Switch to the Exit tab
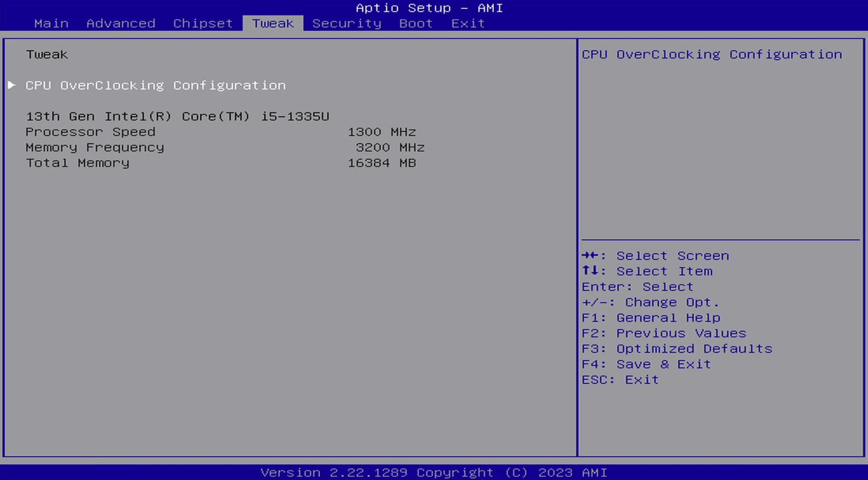Viewport: 868px width, 480px height. click(x=468, y=24)
